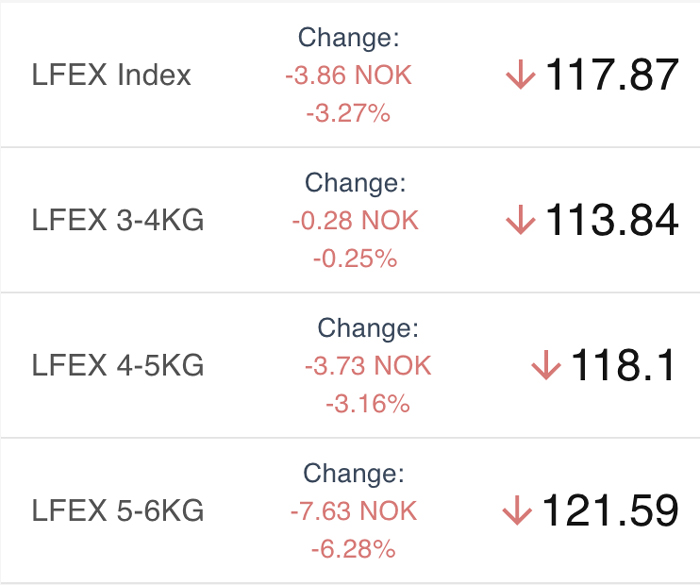Click the 113.84 price value
This screenshot has height=585, width=700.
[612, 220]
